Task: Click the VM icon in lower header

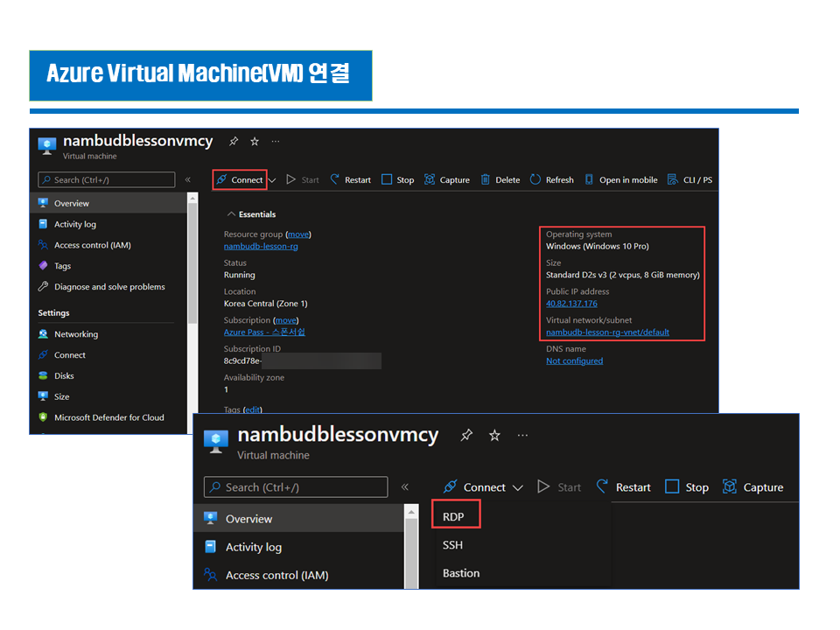Action: pos(216,441)
